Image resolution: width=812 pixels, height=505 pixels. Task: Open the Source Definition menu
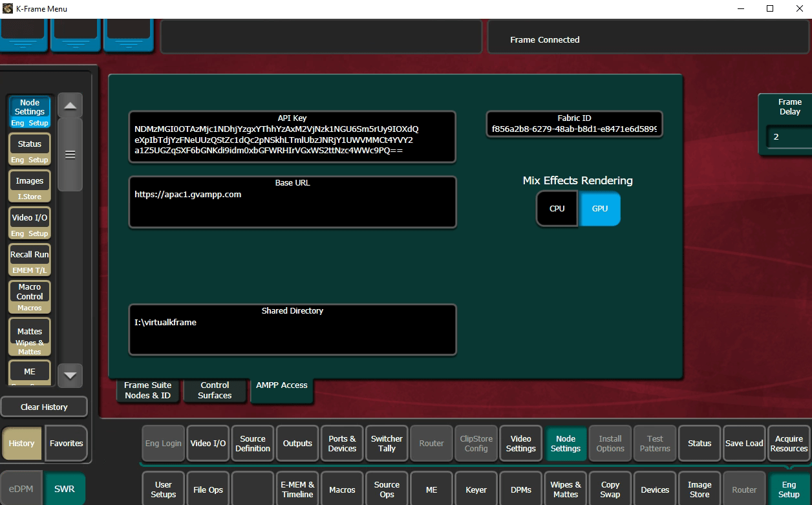coord(253,444)
